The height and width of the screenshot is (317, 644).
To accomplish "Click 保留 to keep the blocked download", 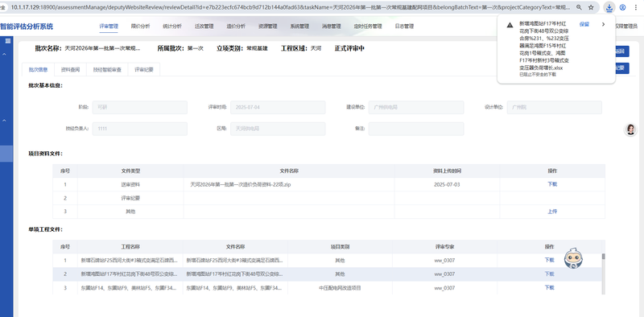I will pyautogui.click(x=584, y=24).
